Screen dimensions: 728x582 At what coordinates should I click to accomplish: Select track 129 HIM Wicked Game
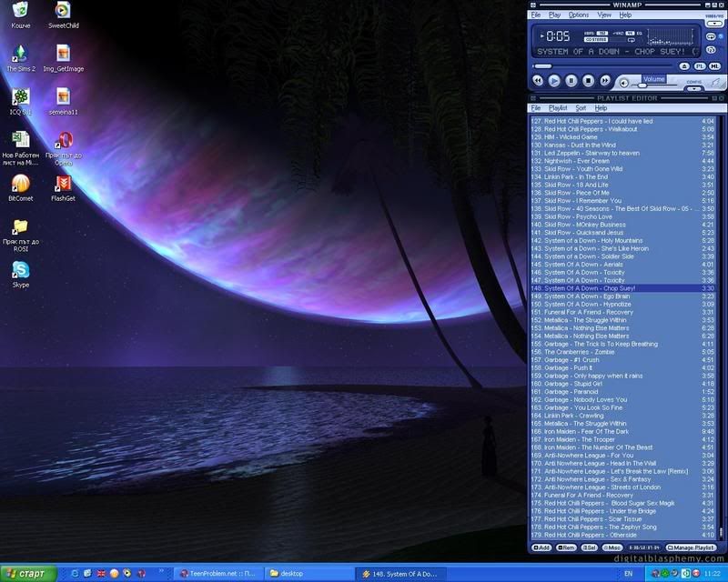622,137
